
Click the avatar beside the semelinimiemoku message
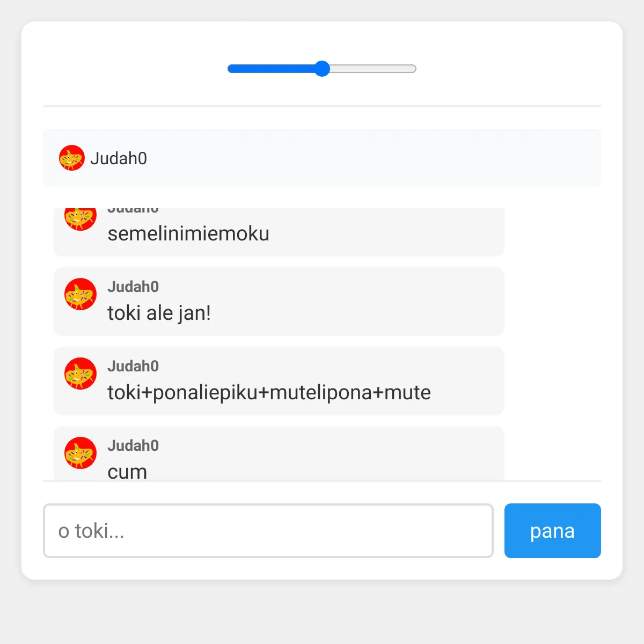(x=80, y=219)
